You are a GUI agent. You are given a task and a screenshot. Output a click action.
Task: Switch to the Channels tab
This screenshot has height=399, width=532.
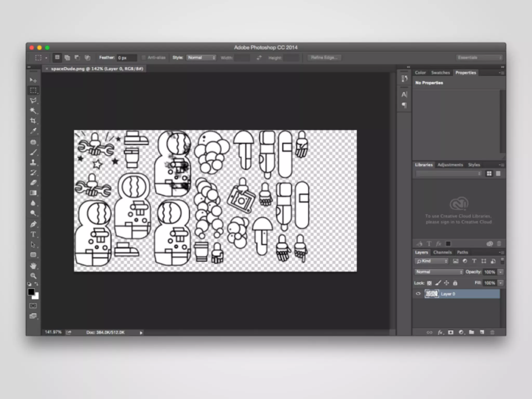(442, 252)
